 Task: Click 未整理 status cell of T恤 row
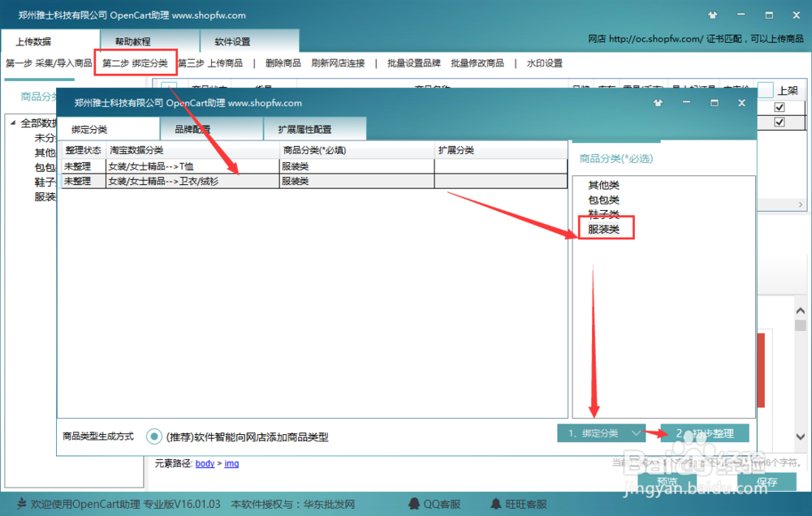tap(84, 166)
